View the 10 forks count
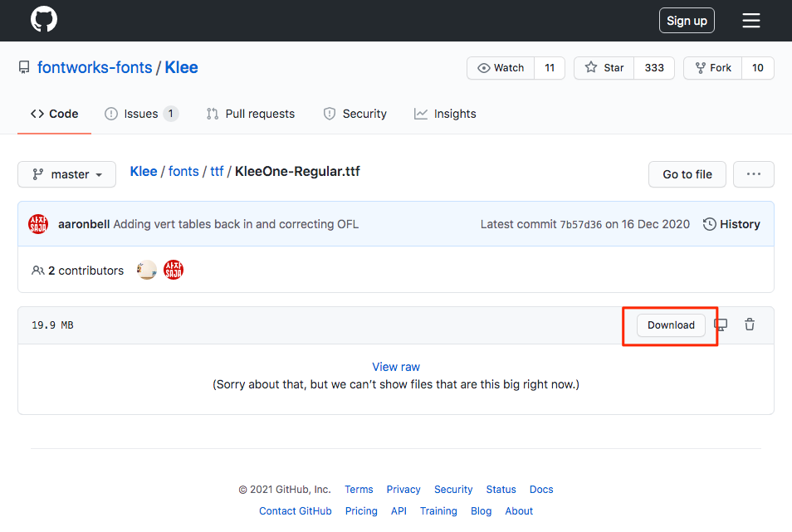Viewport: 792px width, 532px height. 758,68
